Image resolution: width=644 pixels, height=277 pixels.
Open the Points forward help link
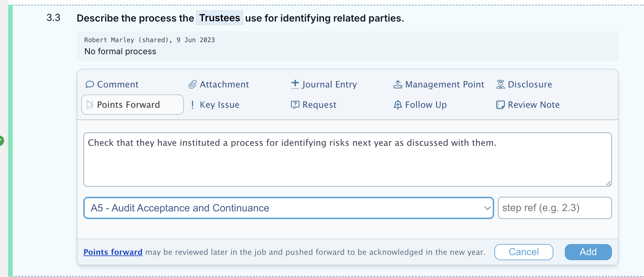[x=113, y=252]
